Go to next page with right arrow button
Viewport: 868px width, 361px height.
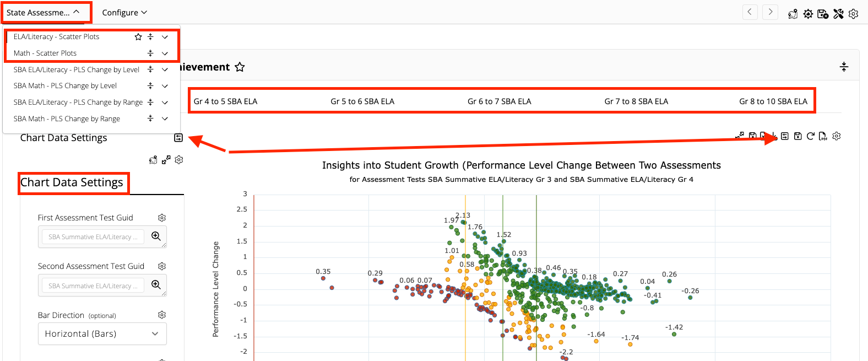click(x=771, y=12)
